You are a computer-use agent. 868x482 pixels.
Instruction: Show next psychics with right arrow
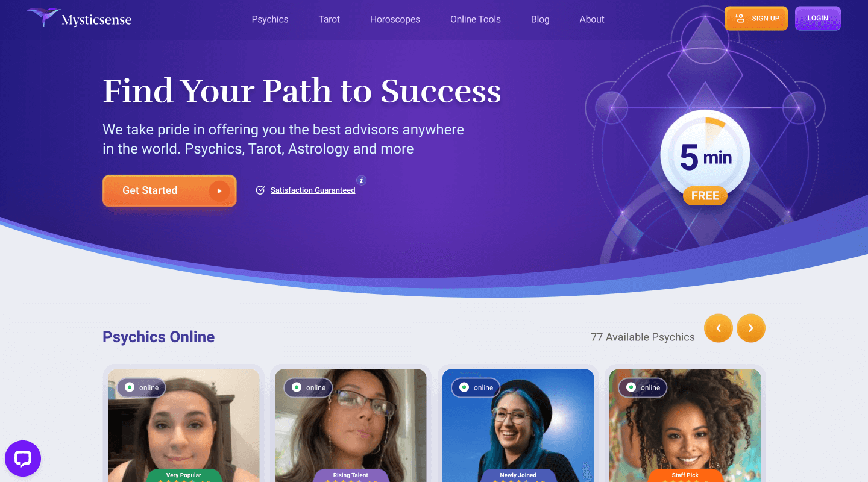point(751,328)
